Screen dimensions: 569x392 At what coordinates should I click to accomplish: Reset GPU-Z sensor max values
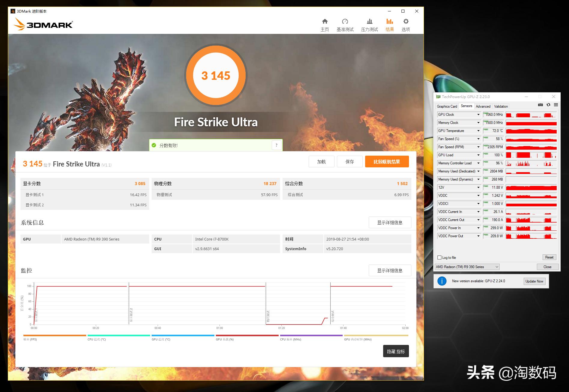pyautogui.click(x=549, y=257)
